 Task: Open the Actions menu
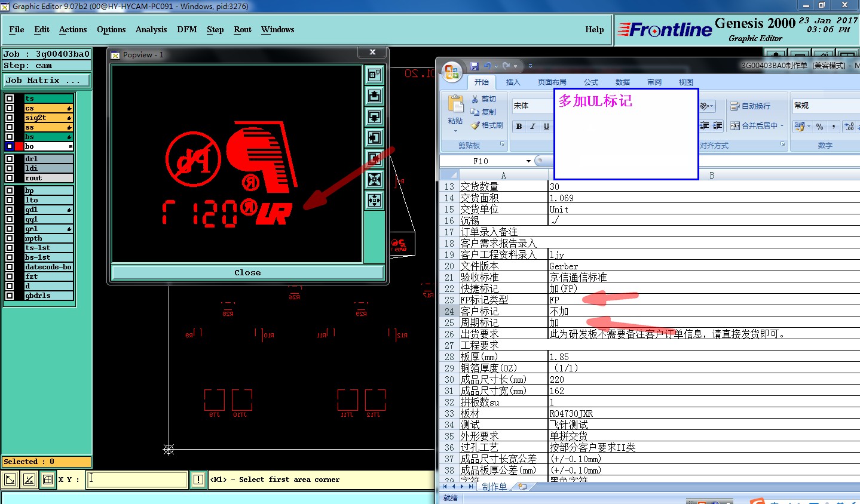point(73,29)
